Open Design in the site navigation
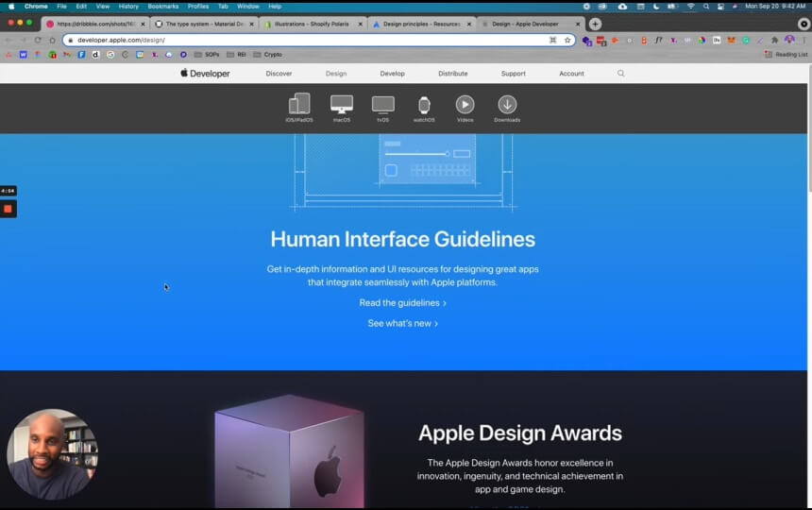 [x=336, y=74]
